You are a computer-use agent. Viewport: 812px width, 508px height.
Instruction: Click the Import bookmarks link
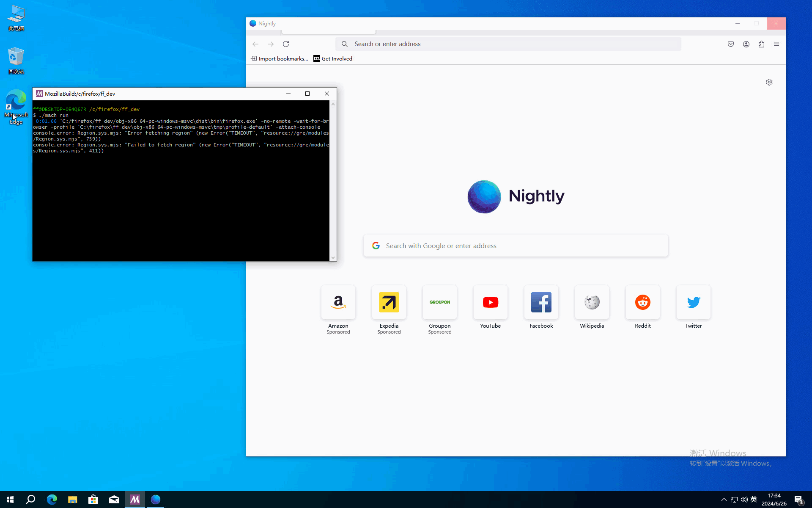(x=279, y=58)
